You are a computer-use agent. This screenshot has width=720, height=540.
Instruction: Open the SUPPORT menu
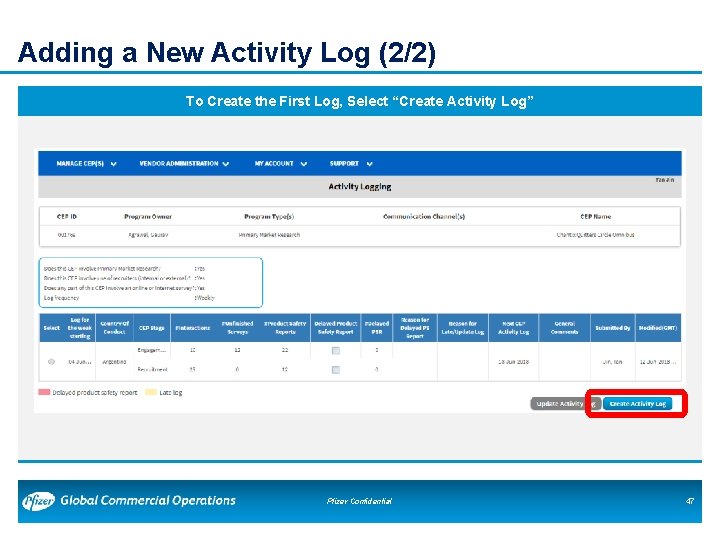351,164
